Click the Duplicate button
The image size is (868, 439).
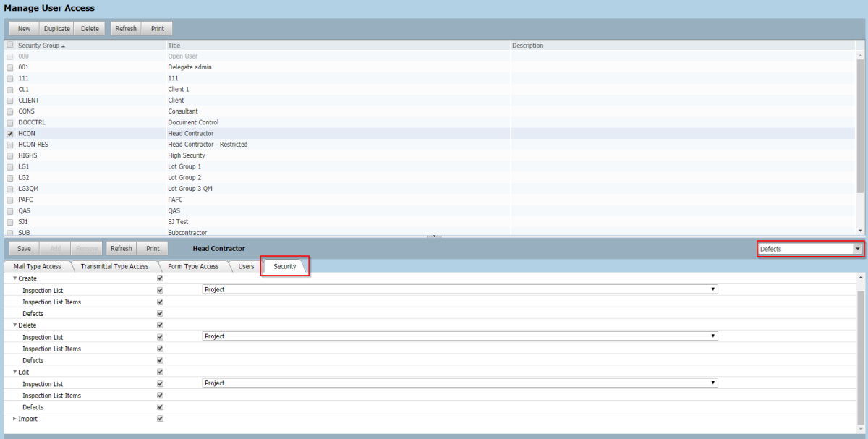[56, 29]
